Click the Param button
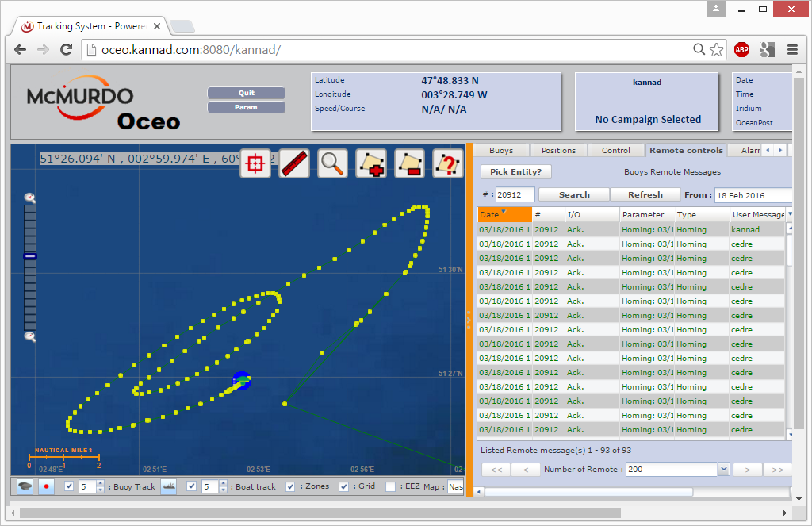 point(247,107)
